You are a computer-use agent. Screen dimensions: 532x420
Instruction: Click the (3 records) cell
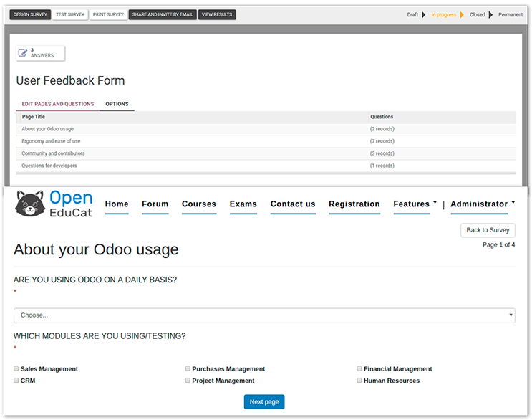[x=382, y=153]
